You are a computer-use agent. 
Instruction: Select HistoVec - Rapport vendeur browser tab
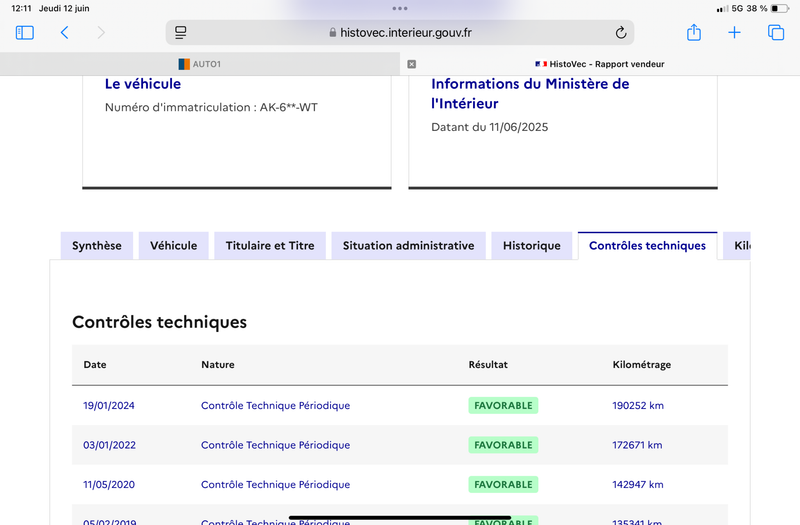(600, 64)
